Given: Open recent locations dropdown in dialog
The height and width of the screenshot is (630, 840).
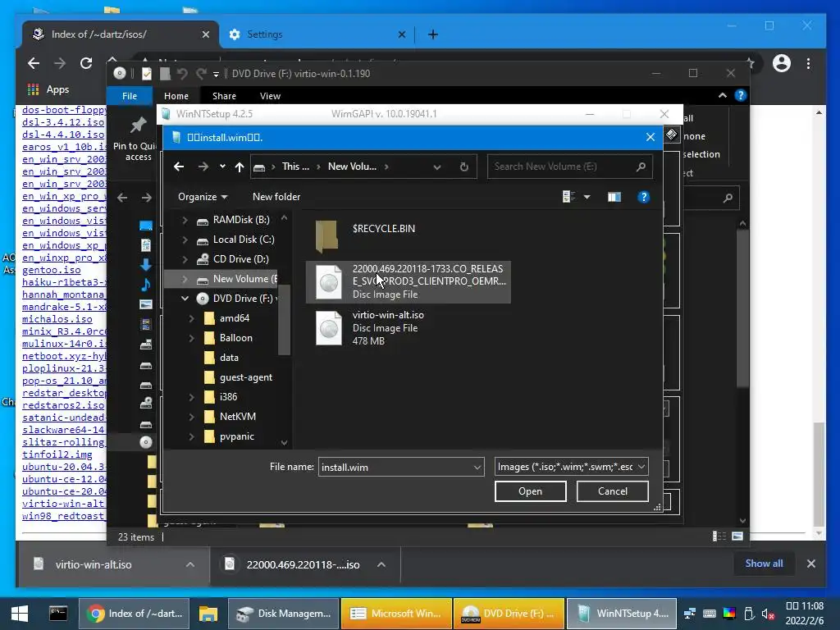Looking at the screenshot, I should click(222, 167).
